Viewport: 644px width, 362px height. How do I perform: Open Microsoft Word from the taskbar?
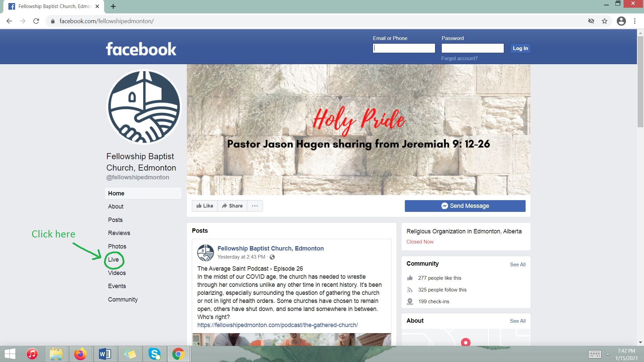[105, 354]
